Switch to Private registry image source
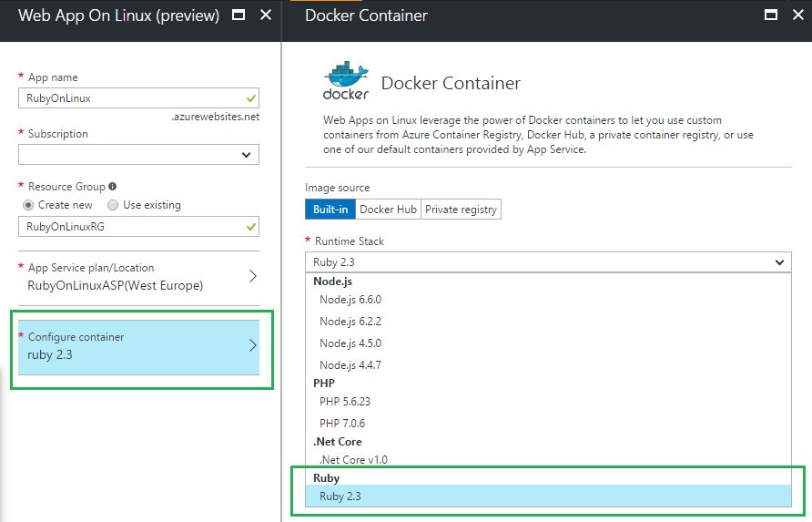 pos(461,210)
